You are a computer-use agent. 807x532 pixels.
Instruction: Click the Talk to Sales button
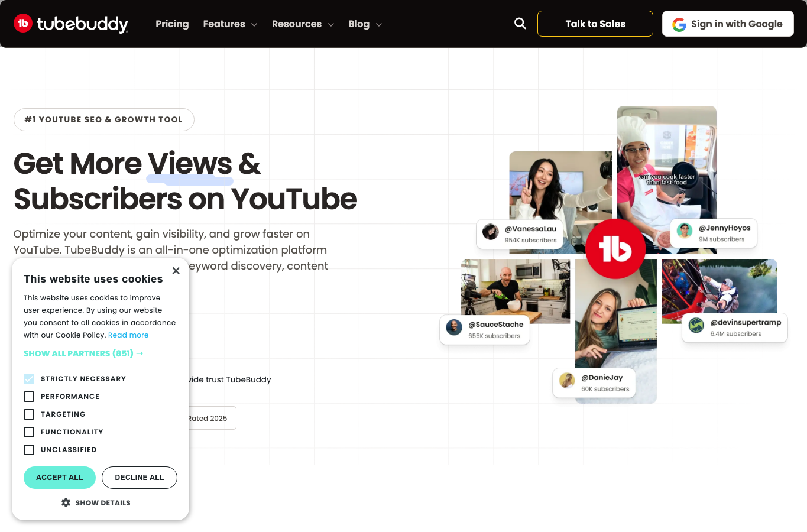[595, 24]
